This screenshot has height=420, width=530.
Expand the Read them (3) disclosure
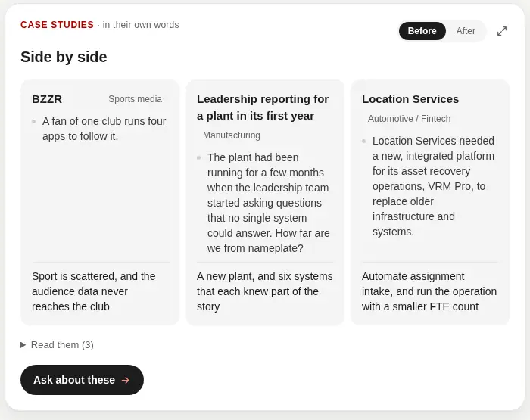57,344
